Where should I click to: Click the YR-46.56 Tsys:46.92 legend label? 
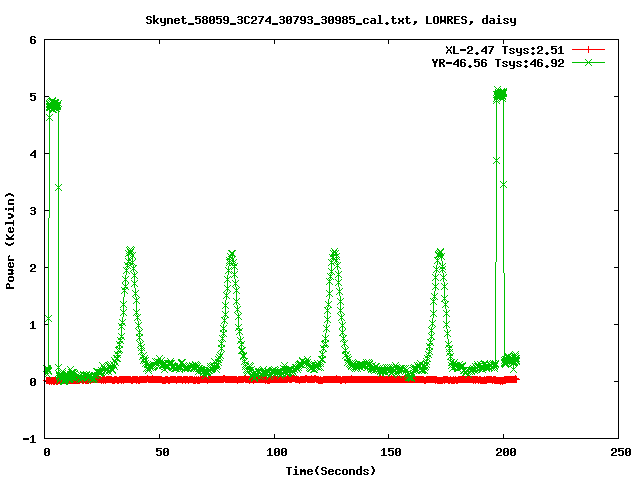click(498, 63)
